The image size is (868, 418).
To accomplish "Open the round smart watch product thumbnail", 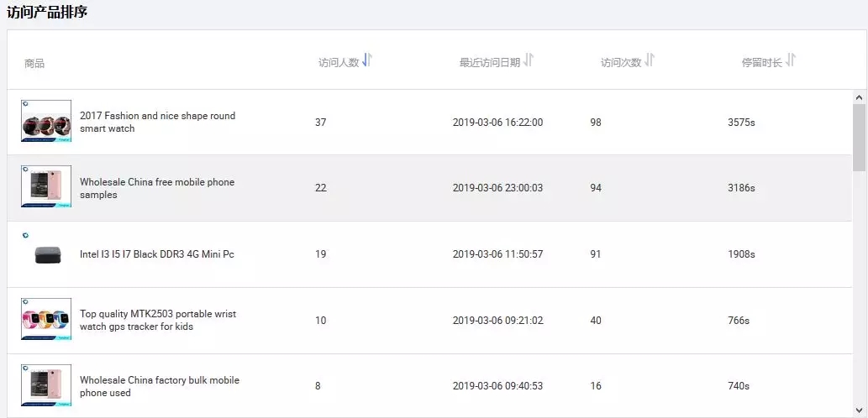I will [x=46, y=122].
